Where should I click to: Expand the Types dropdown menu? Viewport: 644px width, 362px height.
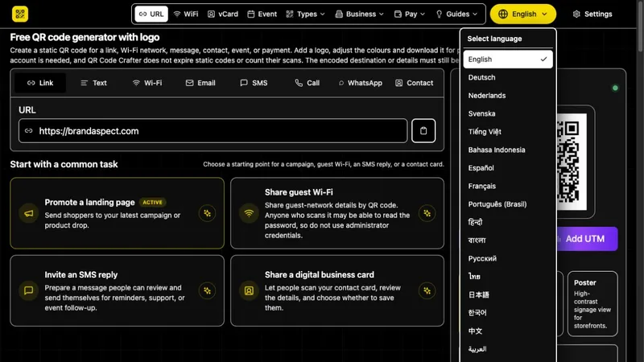pos(306,14)
